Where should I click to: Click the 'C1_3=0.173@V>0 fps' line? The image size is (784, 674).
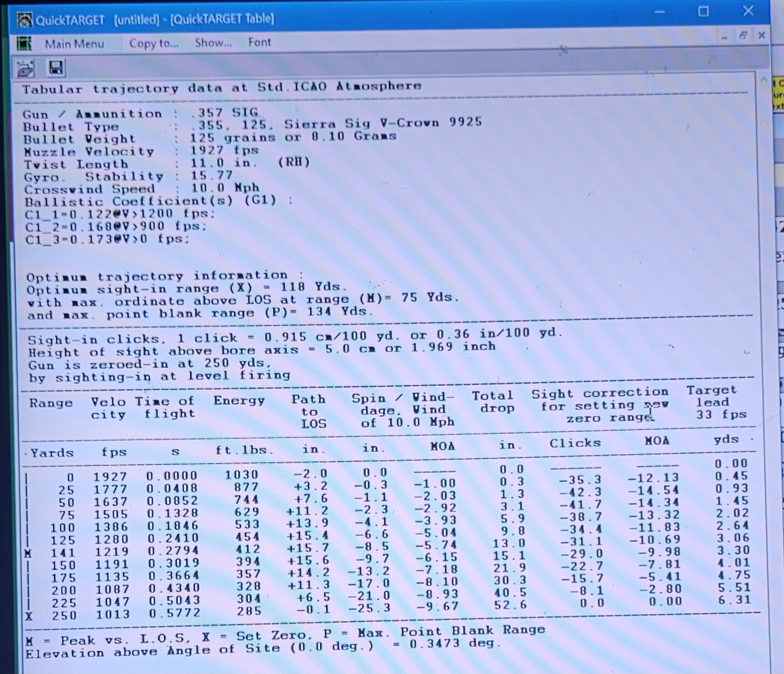coord(107,239)
